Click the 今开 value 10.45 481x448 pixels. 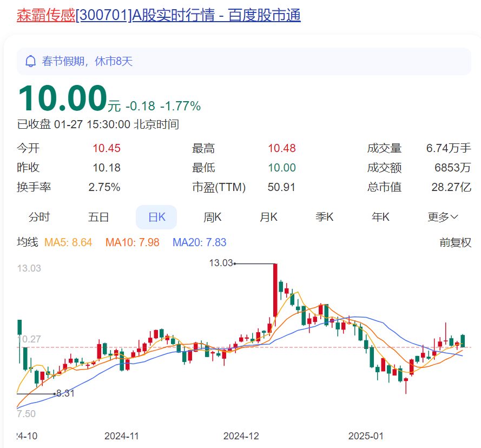pyautogui.click(x=107, y=148)
